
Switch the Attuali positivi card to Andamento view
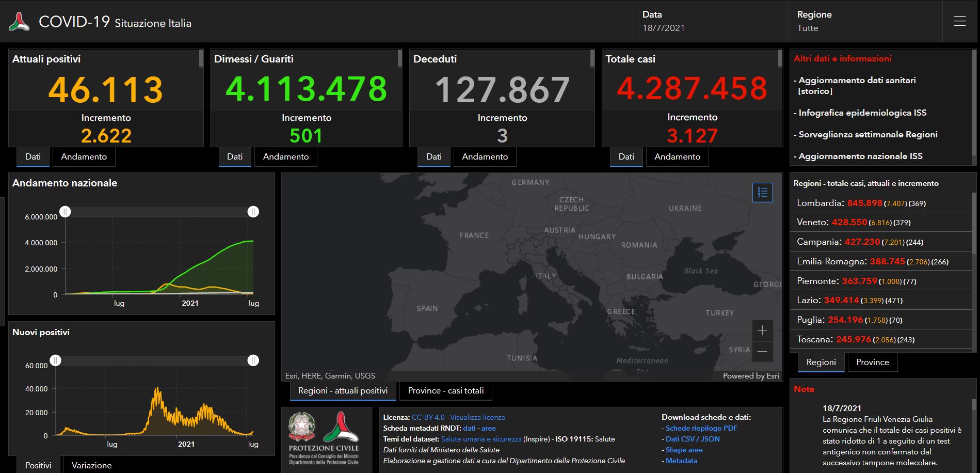click(x=84, y=156)
